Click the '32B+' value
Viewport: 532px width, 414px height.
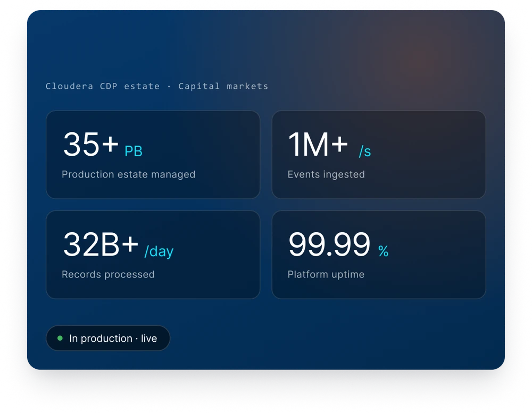pyautogui.click(x=101, y=244)
